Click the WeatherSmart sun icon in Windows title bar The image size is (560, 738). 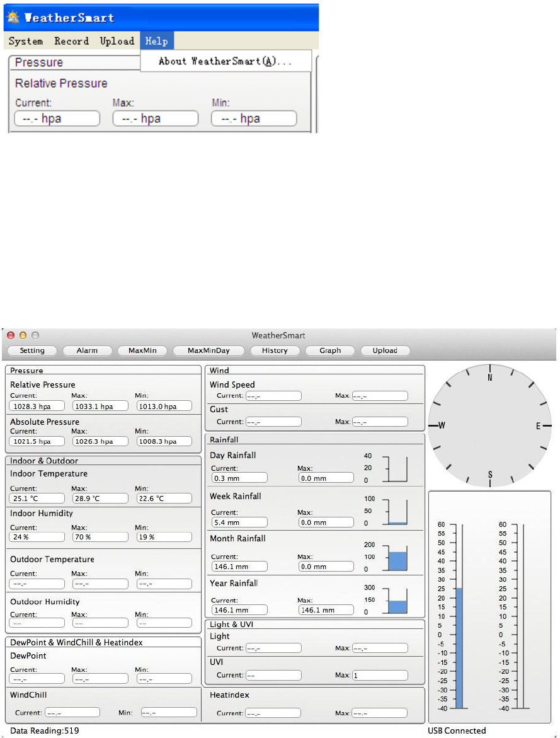coord(13,18)
